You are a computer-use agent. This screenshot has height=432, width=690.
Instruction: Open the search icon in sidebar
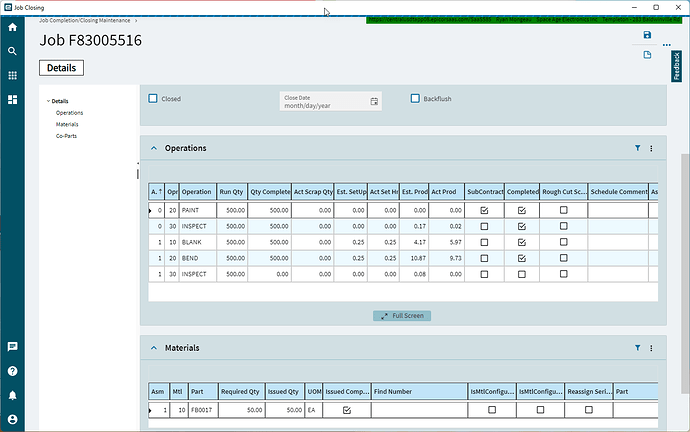click(x=12, y=51)
